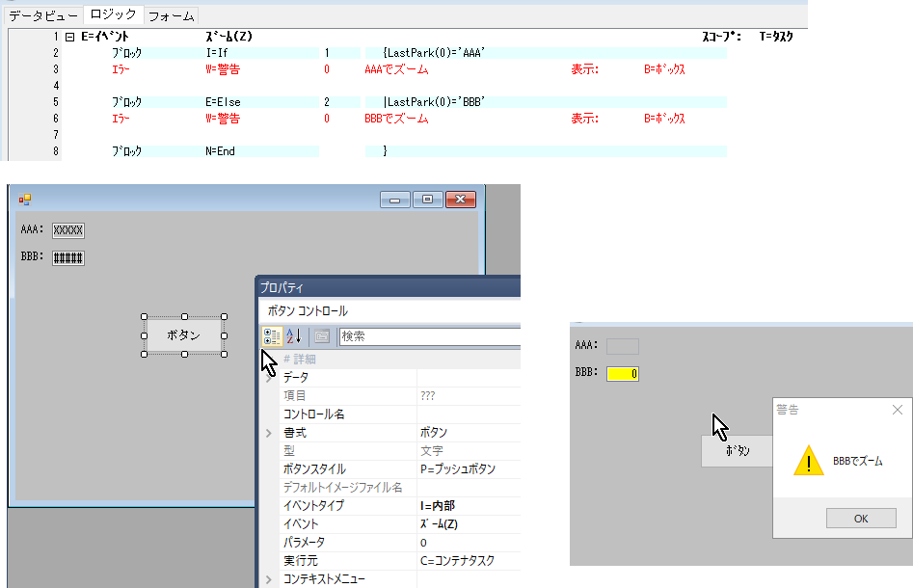Screen dimensions: 913x588
Task: Click the property pages icon beside sort
Action: 322,336
